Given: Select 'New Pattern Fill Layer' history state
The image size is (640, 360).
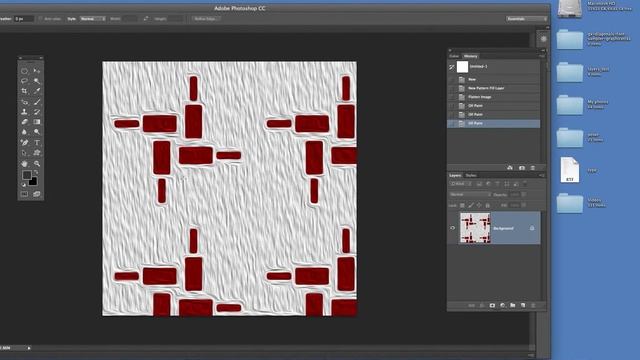Looking at the screenshot, I should (494, 88).
